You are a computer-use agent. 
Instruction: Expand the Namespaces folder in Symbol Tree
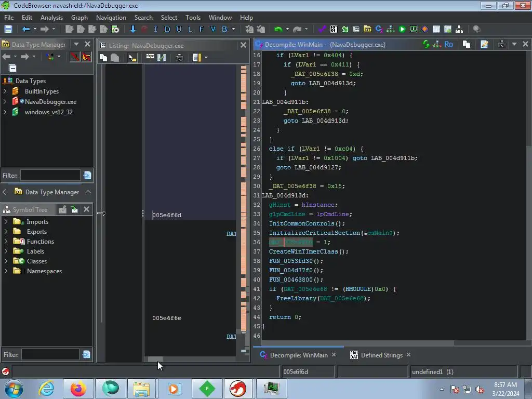(6, 271)
